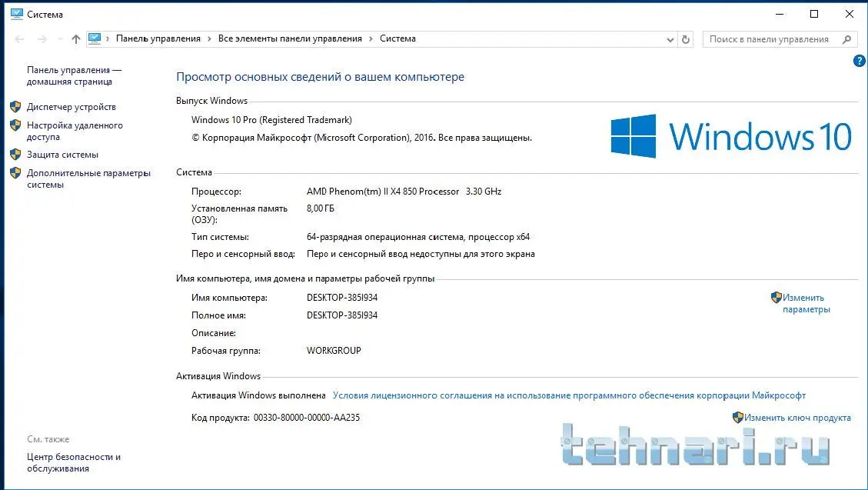
Task: Maximize the Система window
Action: (814, 14)
